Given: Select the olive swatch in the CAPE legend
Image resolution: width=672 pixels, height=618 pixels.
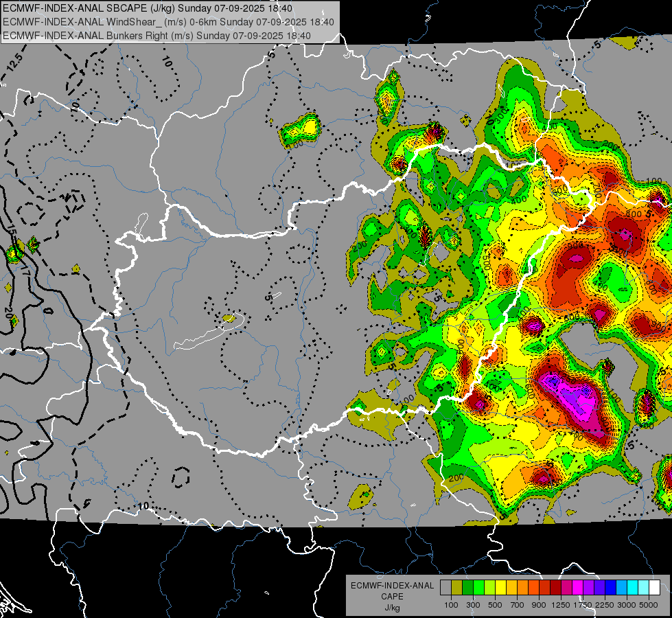Looking at the screenshot, I should (457, 587).
